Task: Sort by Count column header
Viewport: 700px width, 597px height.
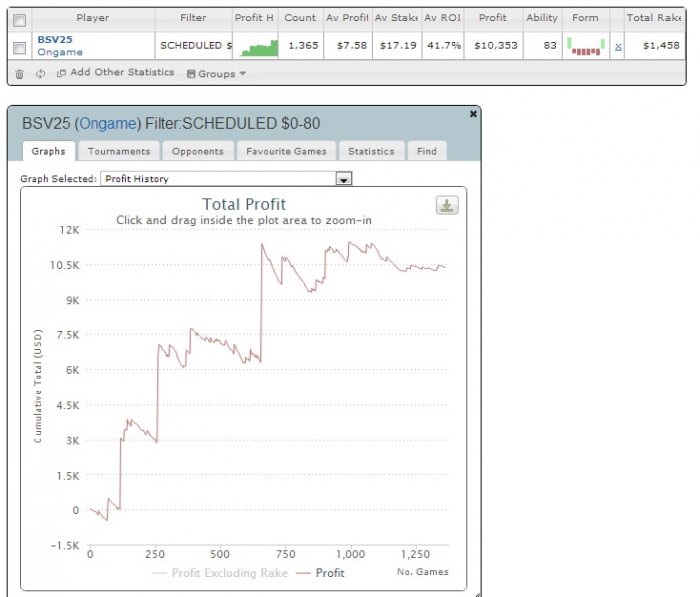Action: (300, 18)
